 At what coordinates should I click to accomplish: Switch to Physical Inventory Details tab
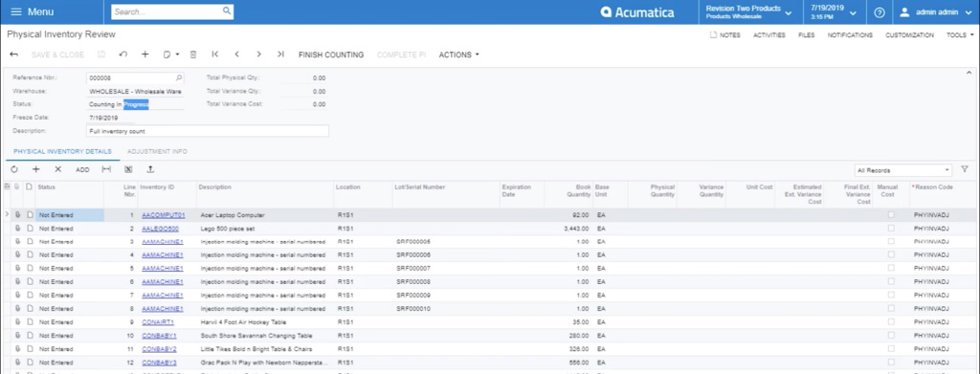point(62,152)
